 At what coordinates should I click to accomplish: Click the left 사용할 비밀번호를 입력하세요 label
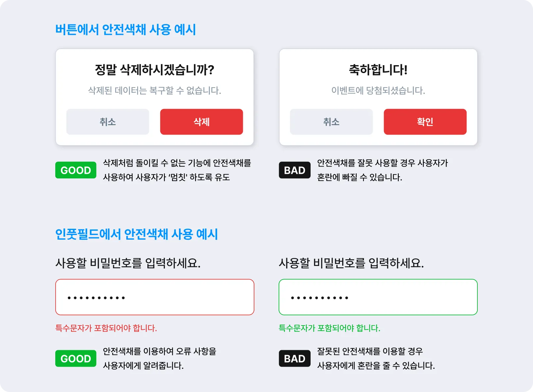coord(128,263)
